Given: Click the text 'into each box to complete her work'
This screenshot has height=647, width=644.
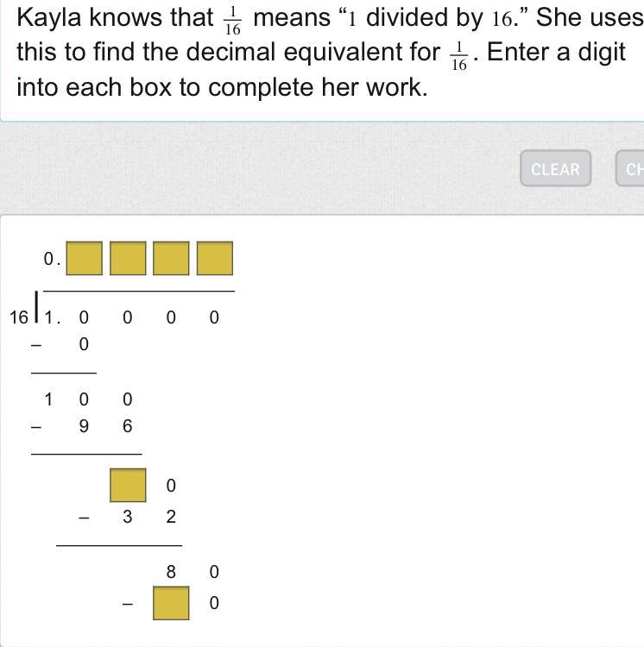Looking at the screenshot, I should [222, 87].
